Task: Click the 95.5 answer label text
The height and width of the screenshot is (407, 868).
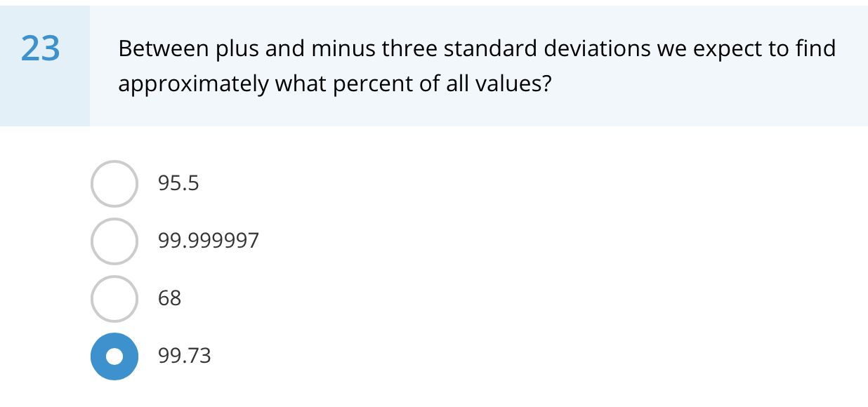Action: (x=178, y=184)
